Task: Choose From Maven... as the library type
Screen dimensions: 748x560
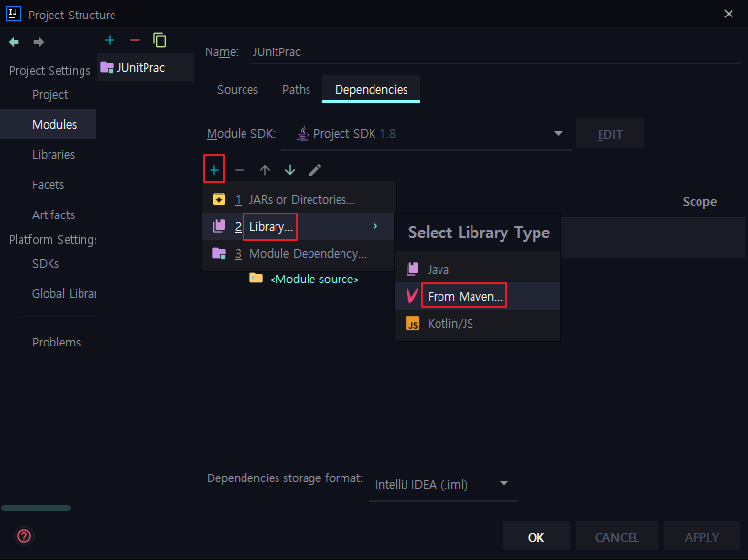Action: click(477, 296)
